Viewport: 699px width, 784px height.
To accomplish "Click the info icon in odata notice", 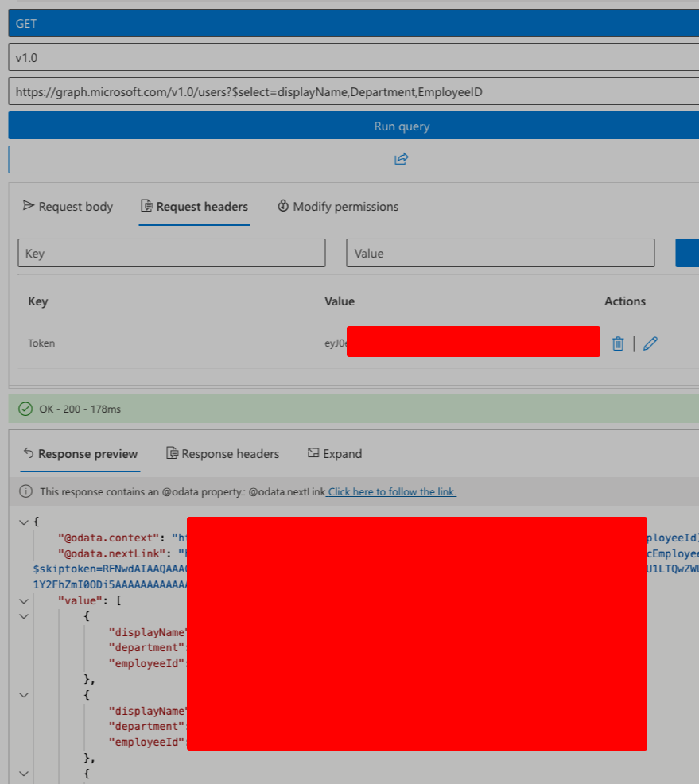I will tap(25, 491).
